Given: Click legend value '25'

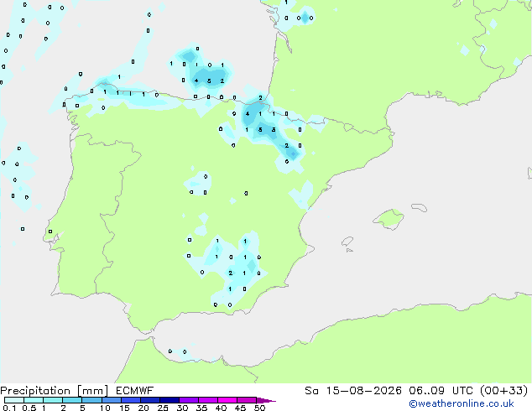Looking at the screenshot, I should pos(163,408).
